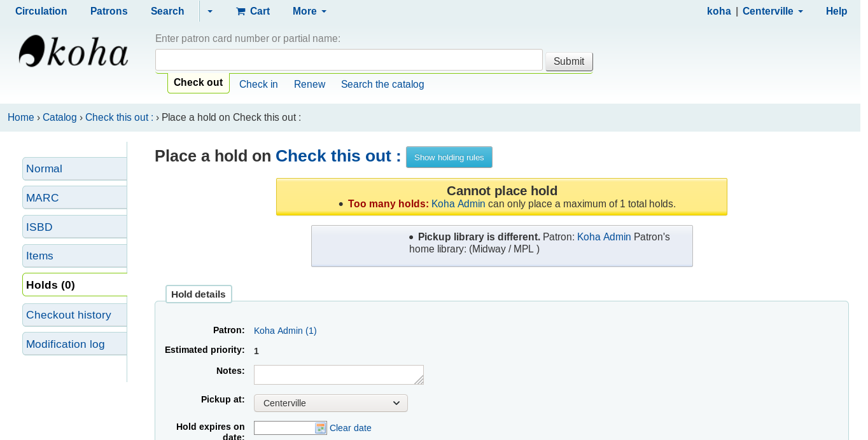Open the Circulation menu
Viewport: 868px width, 440px height.
point(41,11)
